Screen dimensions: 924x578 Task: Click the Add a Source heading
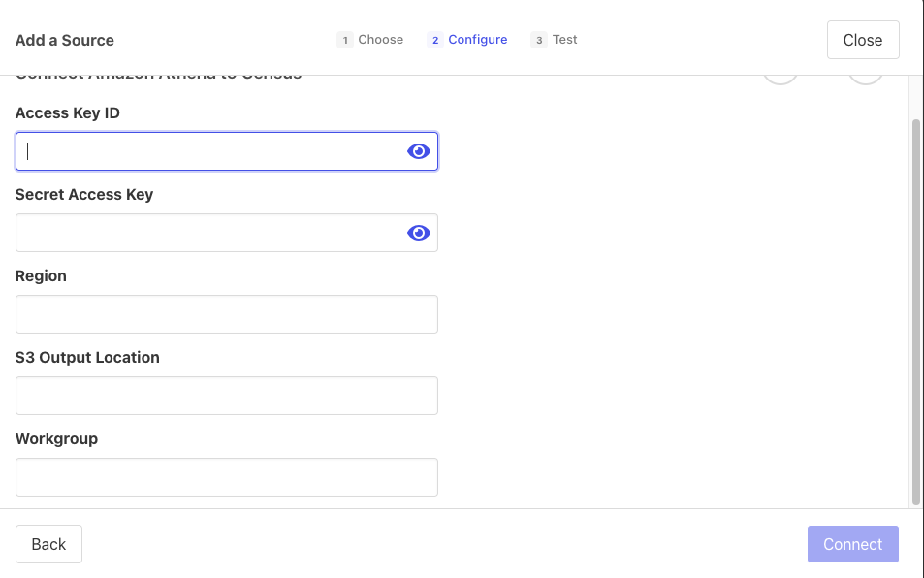click(65, 40)
